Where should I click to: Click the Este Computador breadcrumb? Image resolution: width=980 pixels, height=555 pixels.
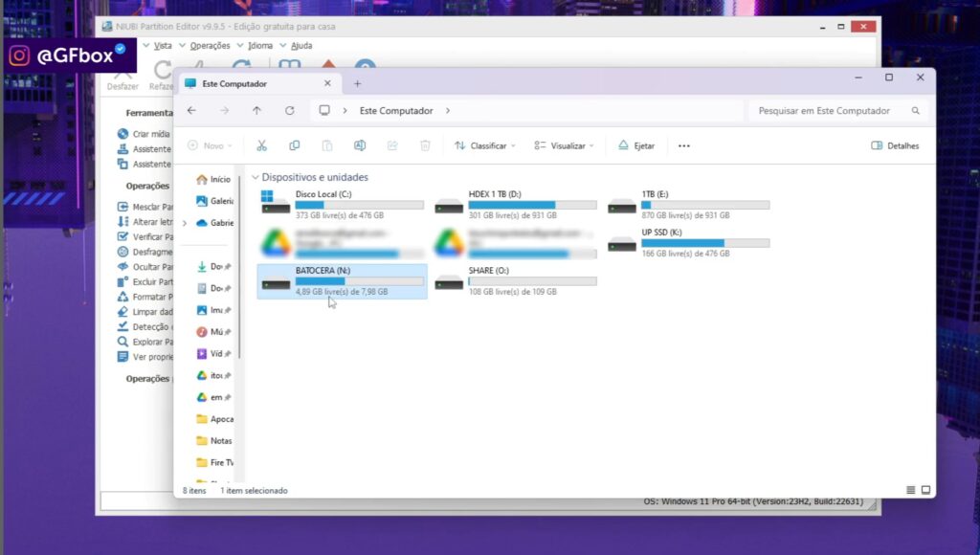pos(396,111)
